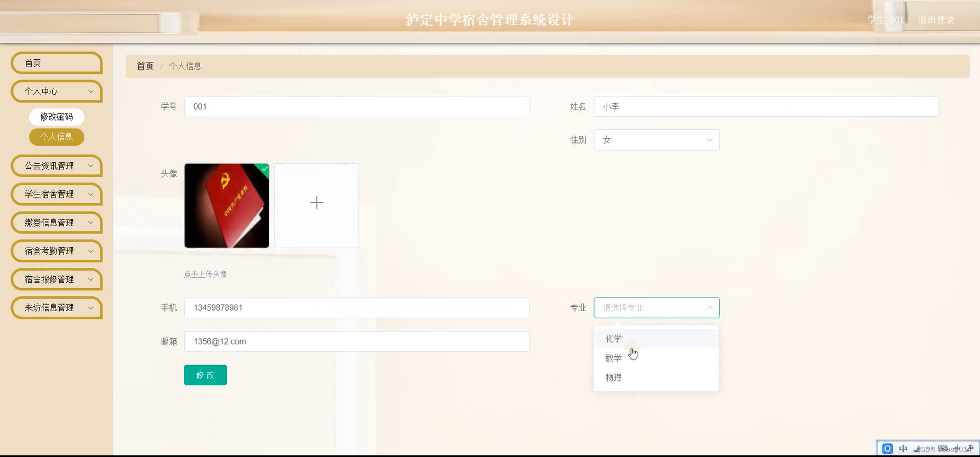980x457 pixels.
Task: Open the 修改密码 submenu item
Action: click(x=56, y=117)
